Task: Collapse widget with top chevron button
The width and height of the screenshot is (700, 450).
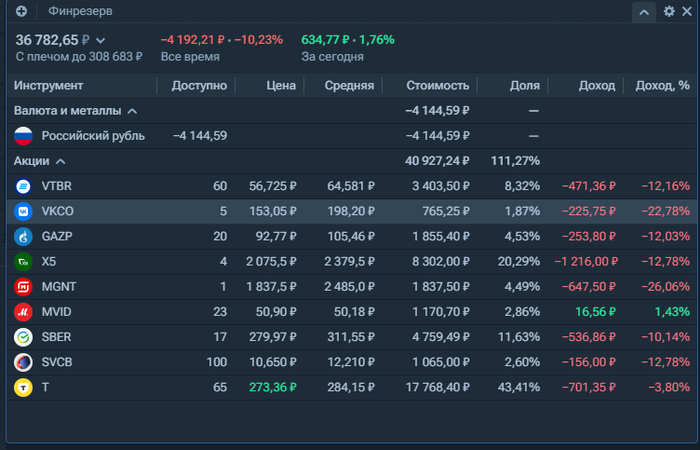Action: click(644, 12)
